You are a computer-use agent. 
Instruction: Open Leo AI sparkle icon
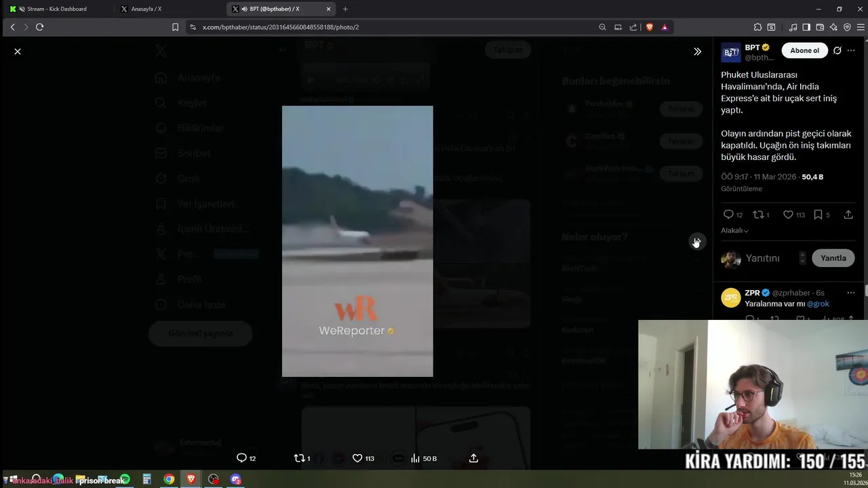coord(833,27)
